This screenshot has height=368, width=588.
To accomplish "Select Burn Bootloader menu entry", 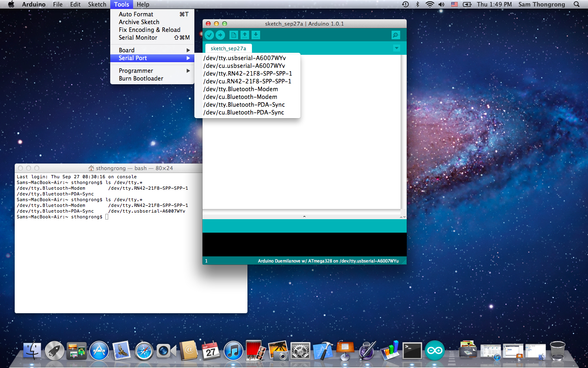I will (152, 79).
